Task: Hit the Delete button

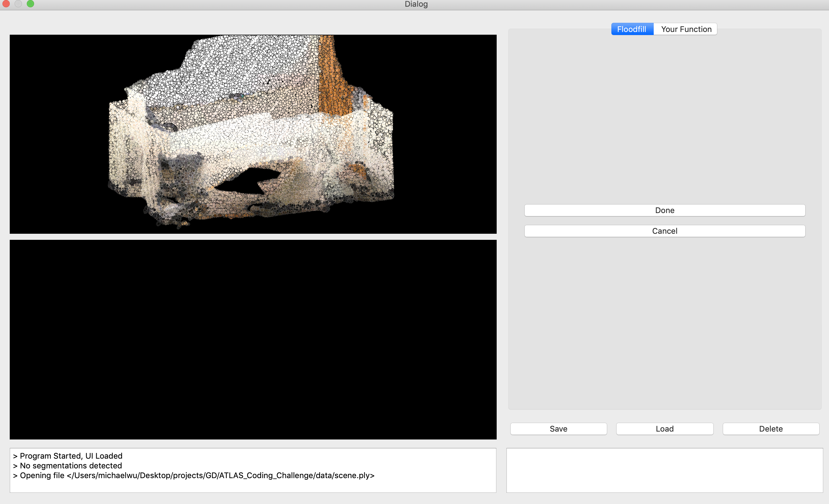Action: coord(771,429)
